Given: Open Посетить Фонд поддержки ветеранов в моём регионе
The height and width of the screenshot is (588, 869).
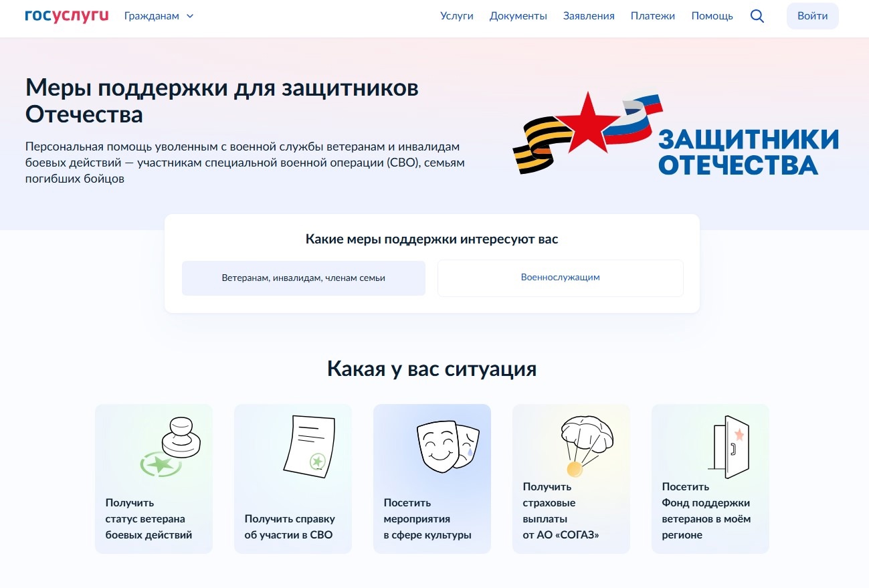Looking at the screenshot, I should point(710,479).
